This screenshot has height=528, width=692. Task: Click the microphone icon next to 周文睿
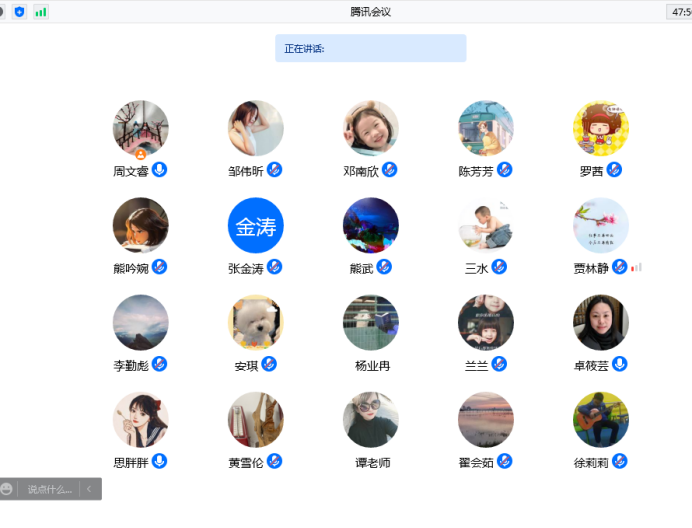tap(159, 170)
